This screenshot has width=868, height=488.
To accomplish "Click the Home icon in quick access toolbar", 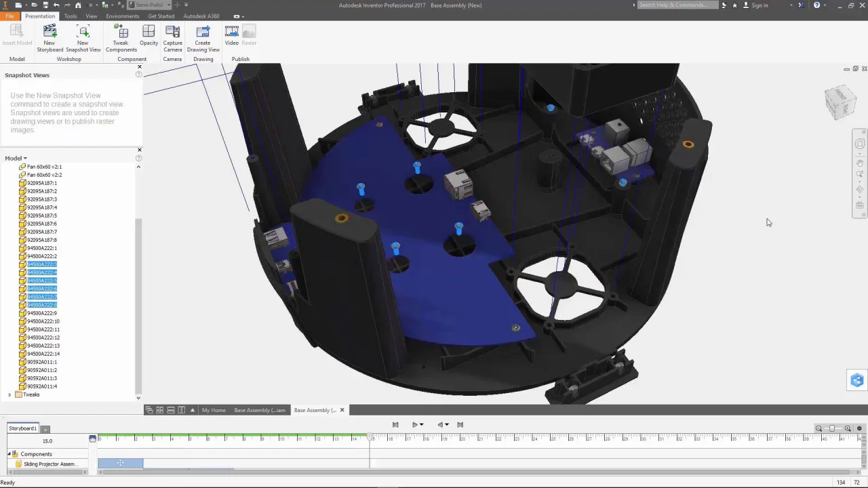I will click(78, 5).
